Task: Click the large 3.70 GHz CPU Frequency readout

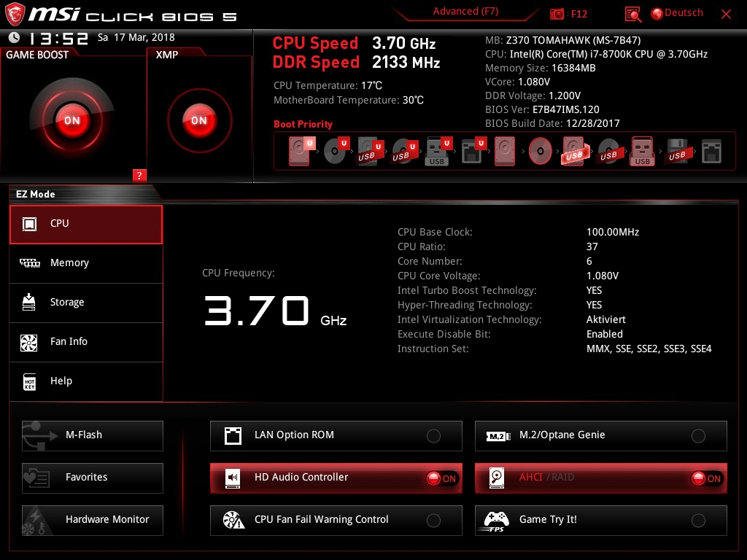Action: [275, 311]
